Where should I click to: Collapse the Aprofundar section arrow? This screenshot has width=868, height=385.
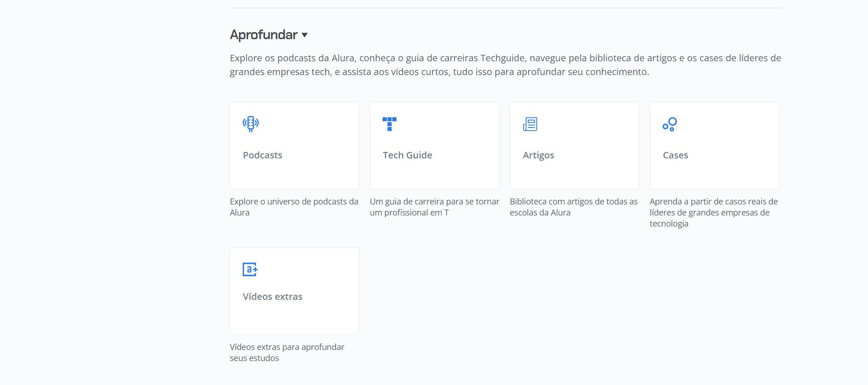coord(304,35)
